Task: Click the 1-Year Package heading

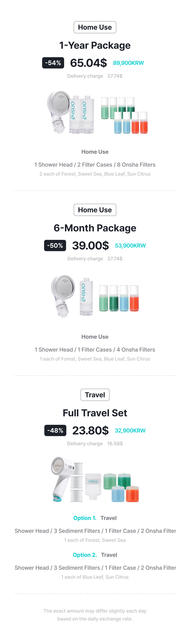Action: pyautogui.click(x=95, y=45)
